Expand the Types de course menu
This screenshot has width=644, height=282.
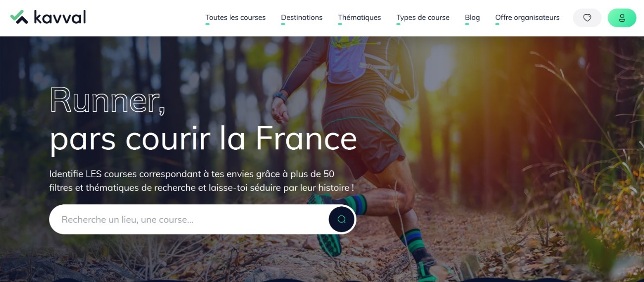tap(423, 18)
